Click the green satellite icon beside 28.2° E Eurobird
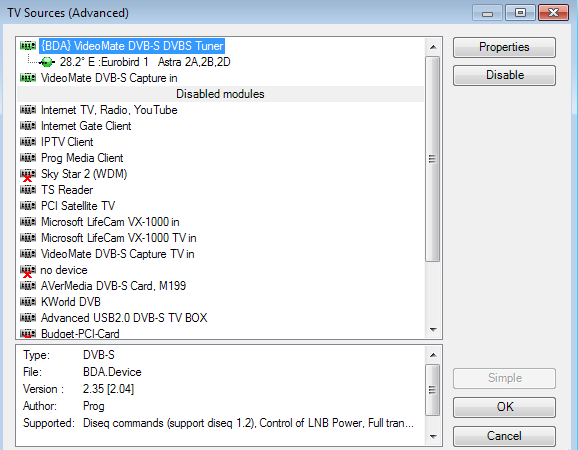Image resolution: width=578 pixels, height=450 pixels. [47, 62]
